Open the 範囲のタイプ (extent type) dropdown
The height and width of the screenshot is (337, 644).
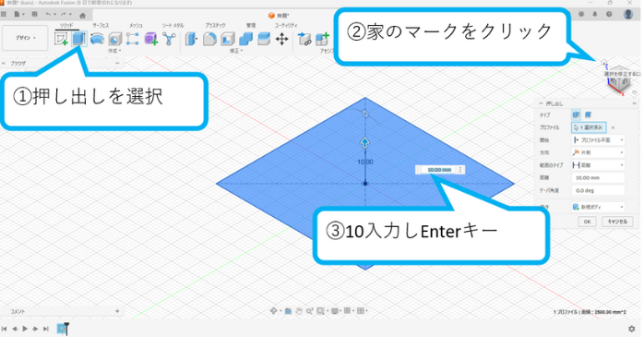(598, 165)
